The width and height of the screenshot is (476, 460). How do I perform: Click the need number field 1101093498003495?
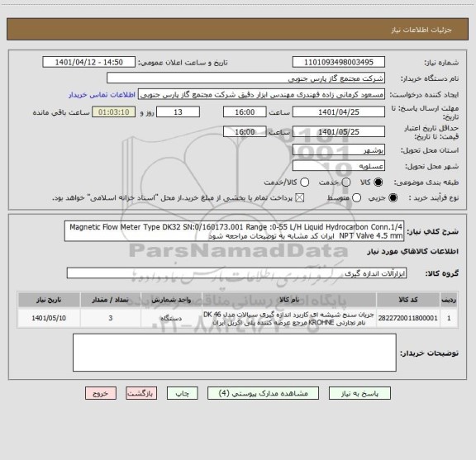(x=339, y=62)
